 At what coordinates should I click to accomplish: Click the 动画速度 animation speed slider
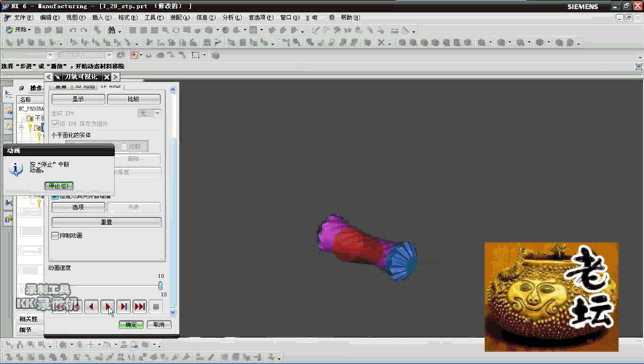tap(161, 285)
